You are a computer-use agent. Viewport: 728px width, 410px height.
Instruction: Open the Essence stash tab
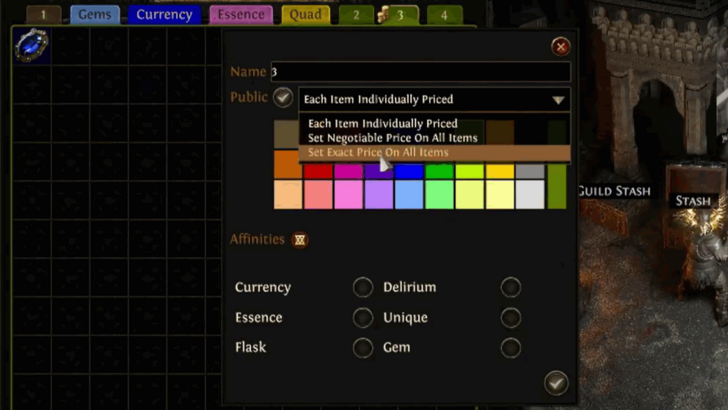pyautogui.click(x=241, y=15)
